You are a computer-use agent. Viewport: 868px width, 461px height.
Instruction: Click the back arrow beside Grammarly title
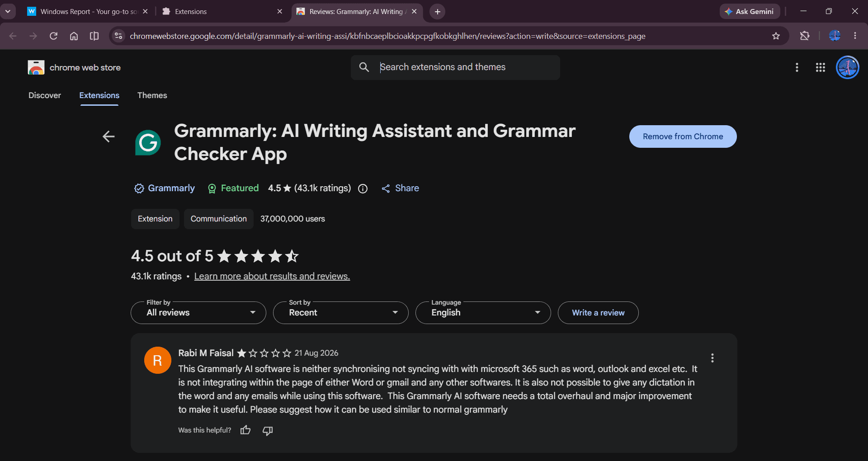coord(108,136)
